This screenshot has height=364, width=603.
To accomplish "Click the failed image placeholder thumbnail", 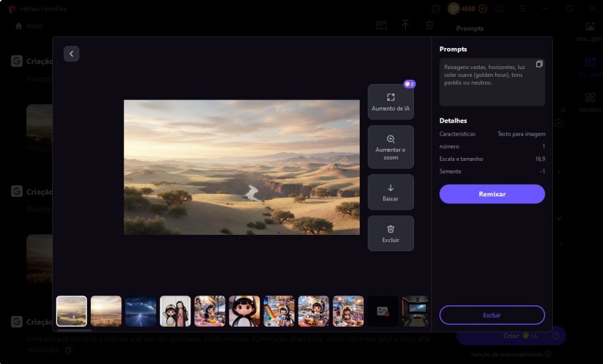I will click(383, 311).
